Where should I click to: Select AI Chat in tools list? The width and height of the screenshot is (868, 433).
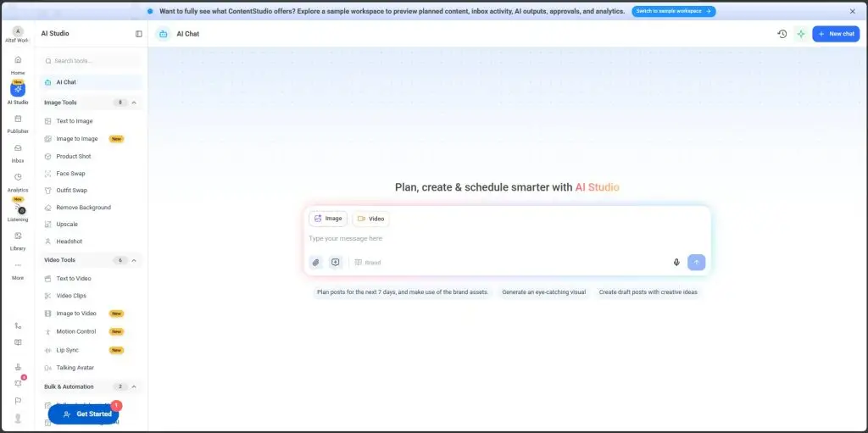91,82
